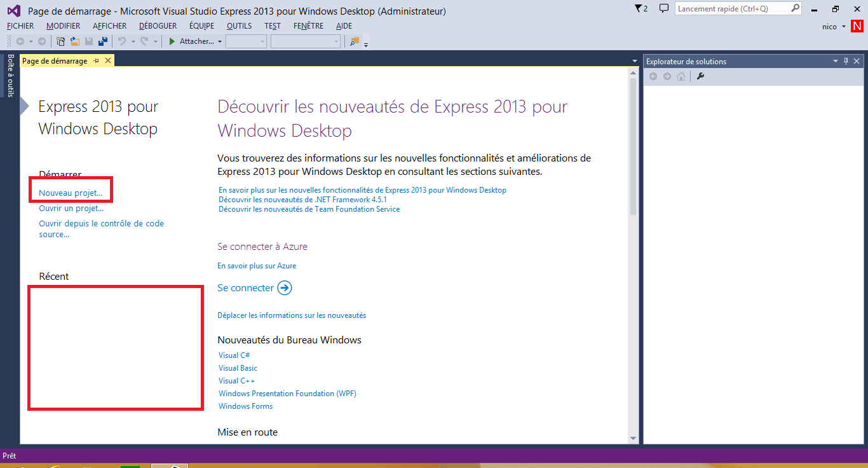Toggle auto-hide pin on Explorateur de solutions
868x468 pixels.
point(846,61)
